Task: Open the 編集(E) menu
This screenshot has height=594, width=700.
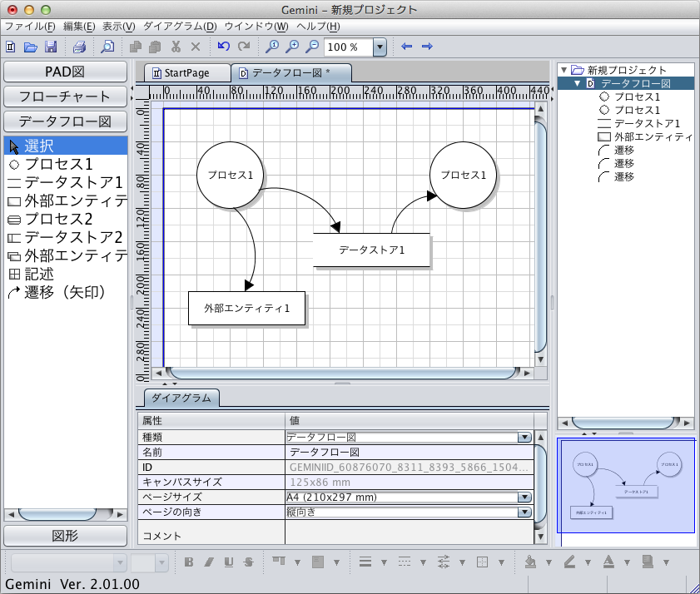Action: coord(79,27)
